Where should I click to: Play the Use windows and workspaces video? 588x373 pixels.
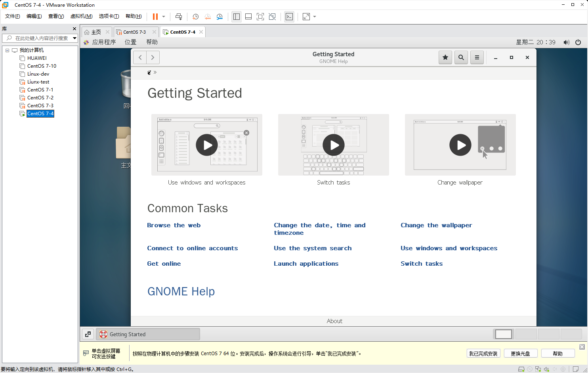[207, 145]
